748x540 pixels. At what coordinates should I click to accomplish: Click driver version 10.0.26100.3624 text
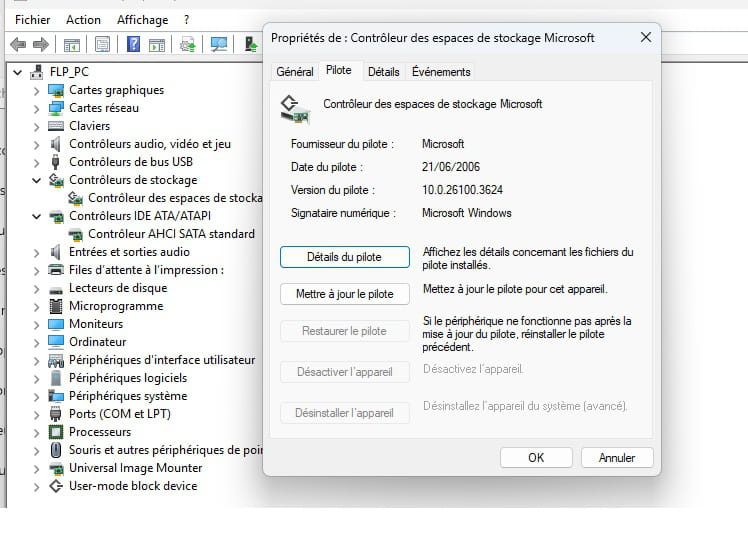[462, 190]
